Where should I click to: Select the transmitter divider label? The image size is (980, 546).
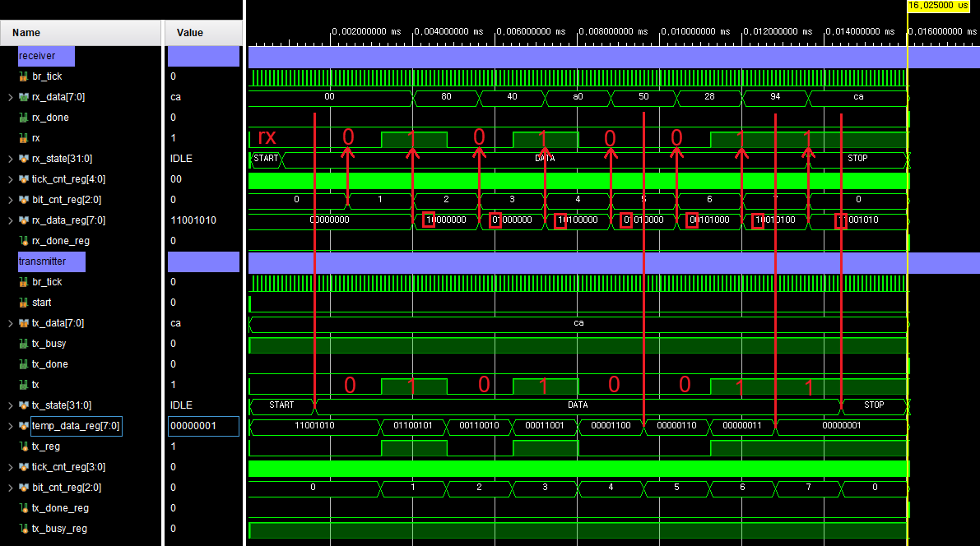(52, 261)
